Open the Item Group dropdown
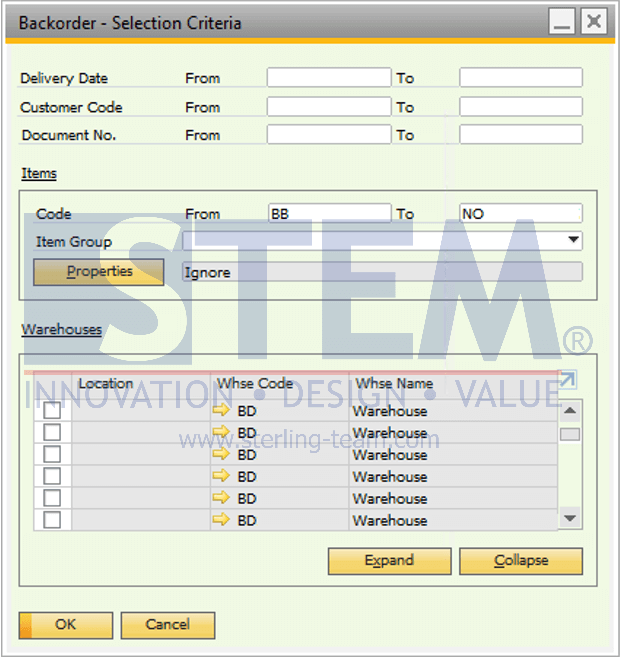The width and height of the screenshot is (620, 657). click(573, 241)
